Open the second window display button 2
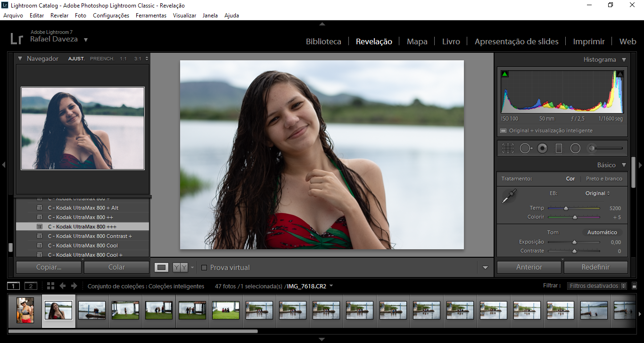Screen dimensions: 644x343 coord(31,286)
